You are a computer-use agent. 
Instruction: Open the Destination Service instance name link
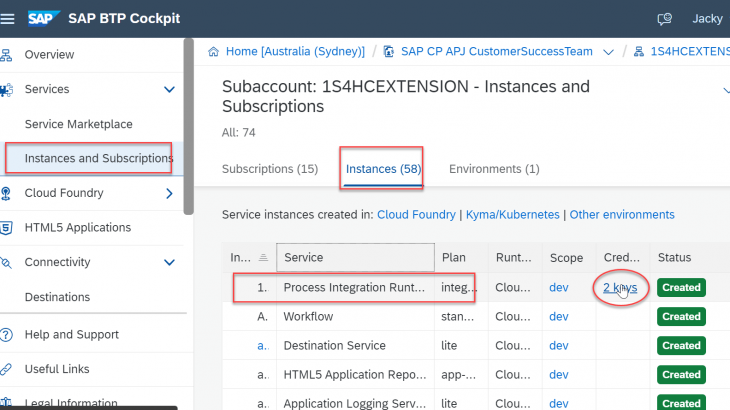click(263, 346)
